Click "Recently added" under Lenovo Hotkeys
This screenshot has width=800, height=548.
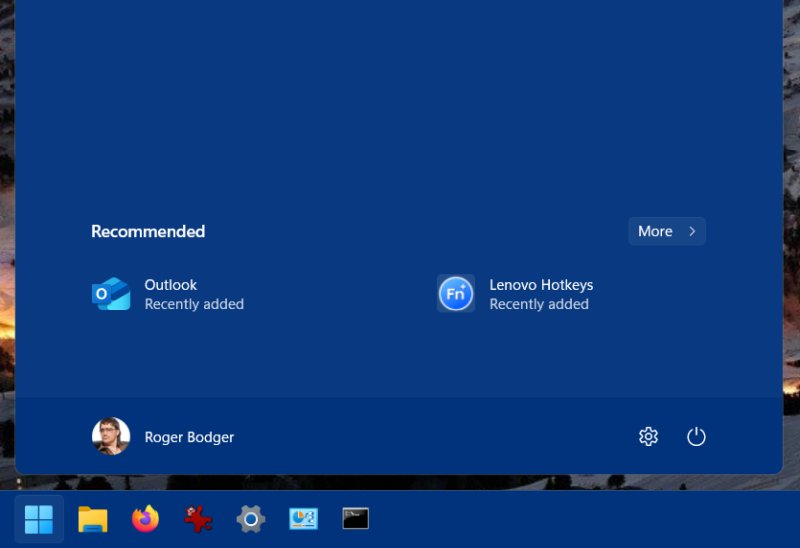click(539, 304)
